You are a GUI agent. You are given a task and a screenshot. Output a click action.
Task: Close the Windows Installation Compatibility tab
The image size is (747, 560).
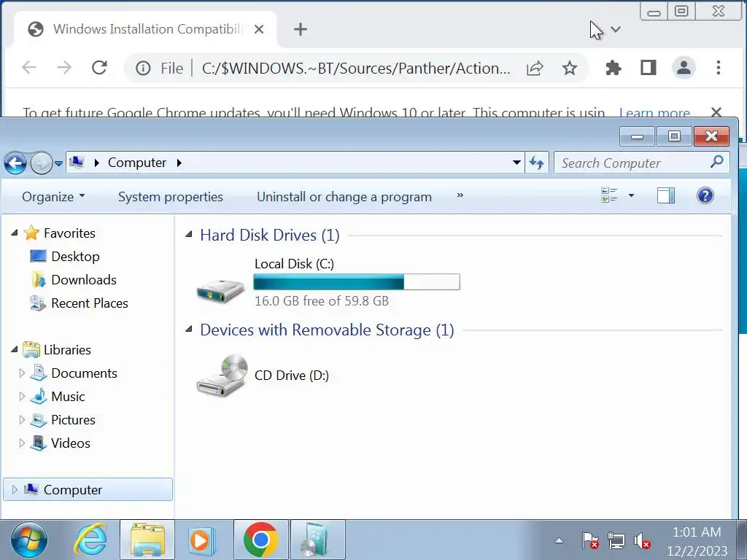point(259,29)
